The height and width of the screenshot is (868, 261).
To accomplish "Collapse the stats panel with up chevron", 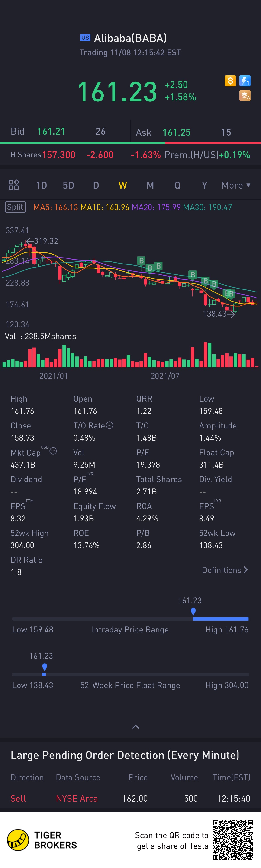I will (135, 727).
